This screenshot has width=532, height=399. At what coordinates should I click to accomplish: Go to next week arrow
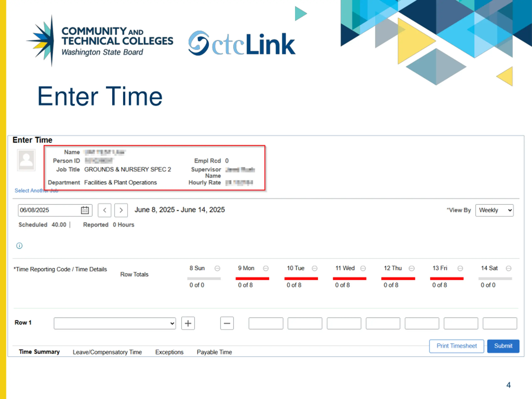point(121,210)
